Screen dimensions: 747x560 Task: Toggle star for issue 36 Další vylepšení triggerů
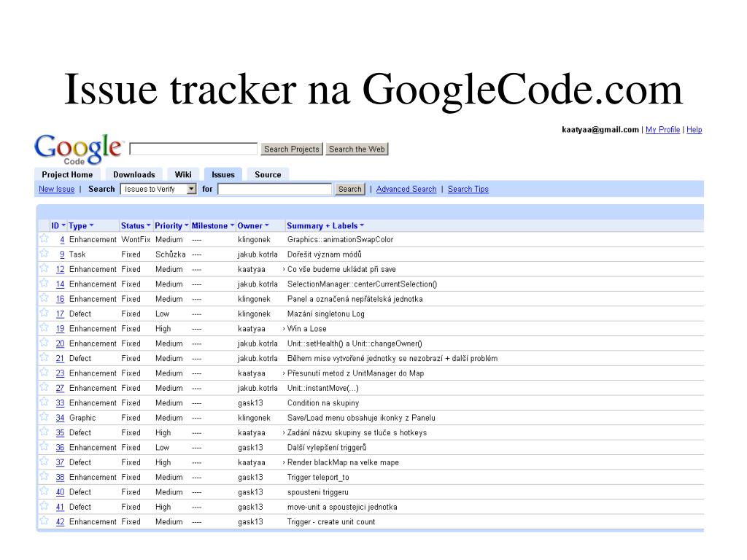pyautogui.click(x=44, y=447)
